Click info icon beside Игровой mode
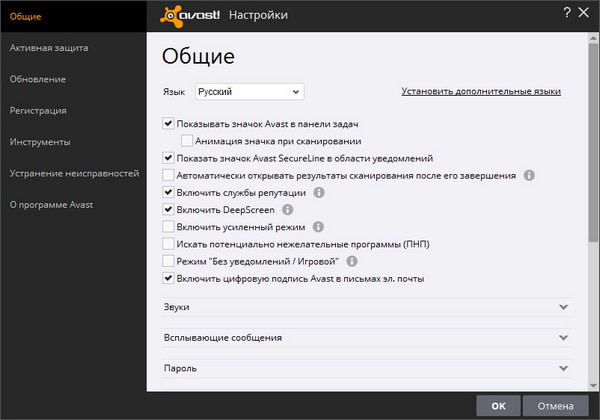This screenshot has height=420, width=600. (352, 261)
